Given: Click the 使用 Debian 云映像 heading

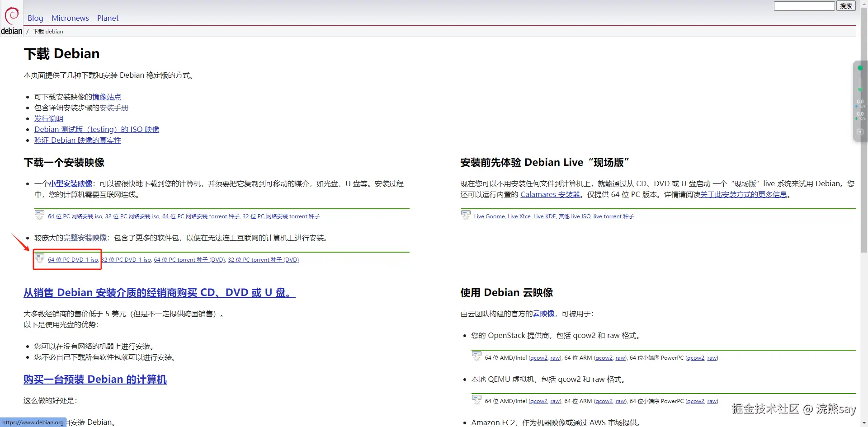Looking at the screenshot, I should (x=507, y=292).
